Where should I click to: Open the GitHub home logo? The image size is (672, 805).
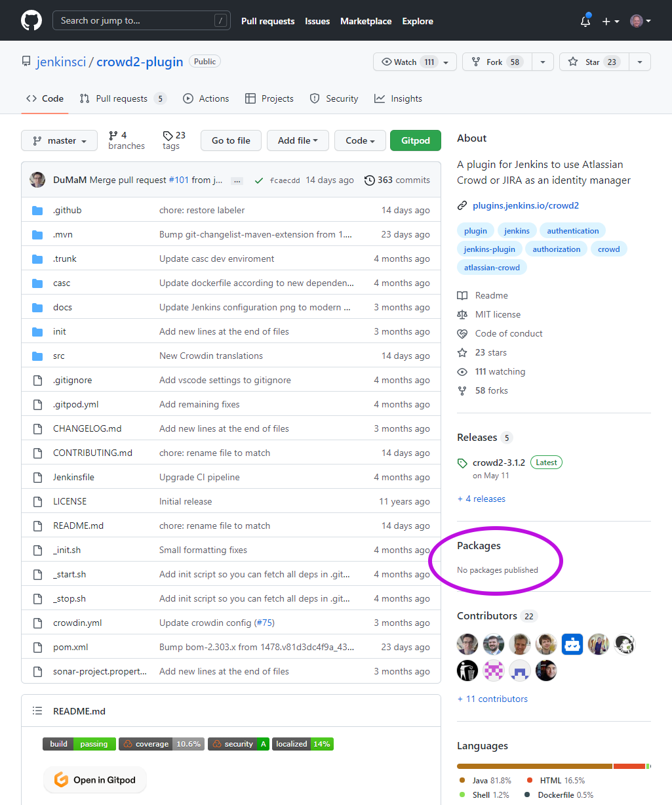(x=31, y=20)
